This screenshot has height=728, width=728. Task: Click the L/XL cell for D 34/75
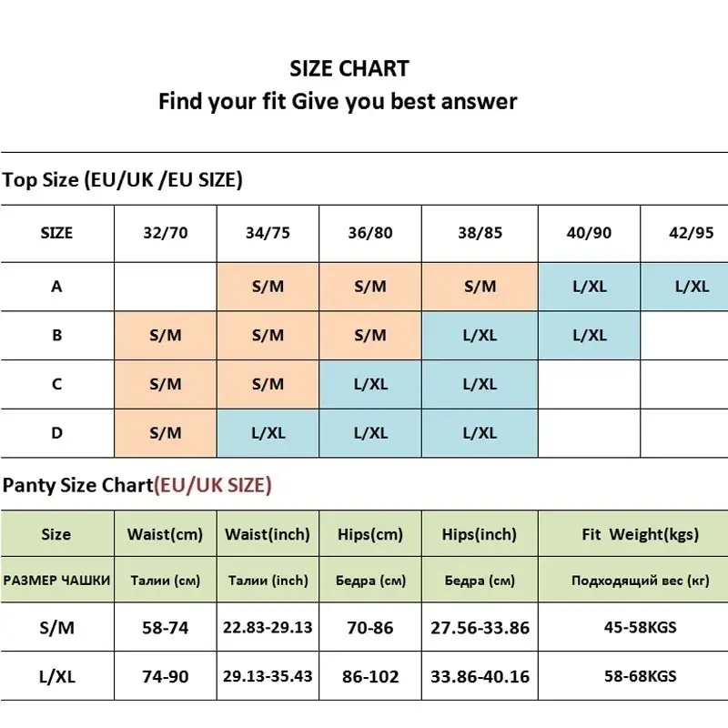[268, 433]
